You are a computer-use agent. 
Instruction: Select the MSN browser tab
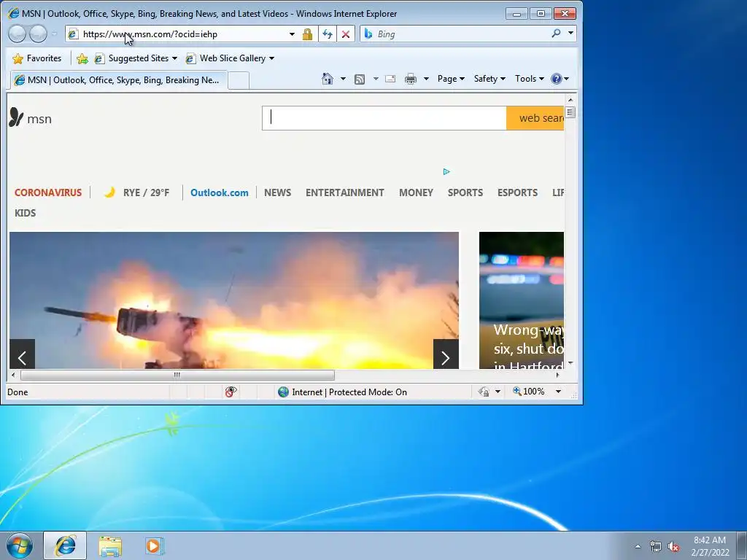coord(118,80)
